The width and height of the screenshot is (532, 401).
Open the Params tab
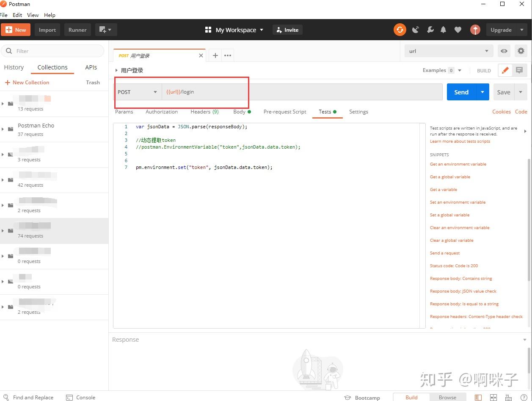point(124,112)
